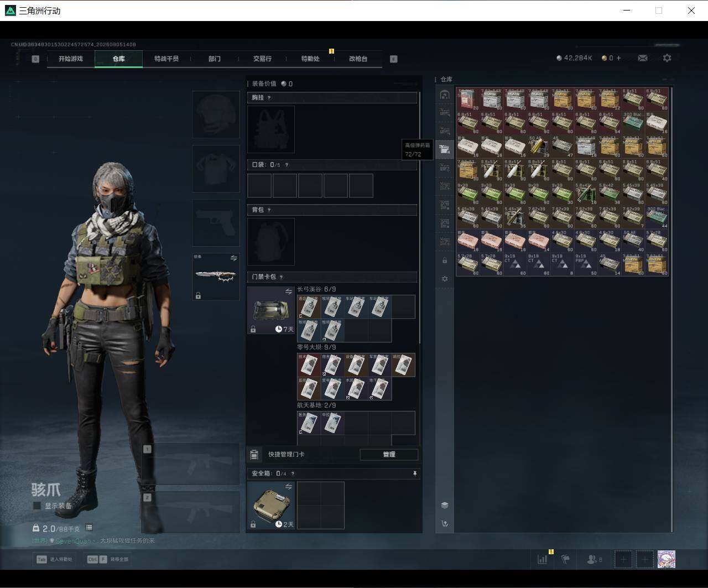Image resolution: width=708 pixels, height=588 pixels.
Task: Click the swap icon on keycard case
Action: (288, 292)
